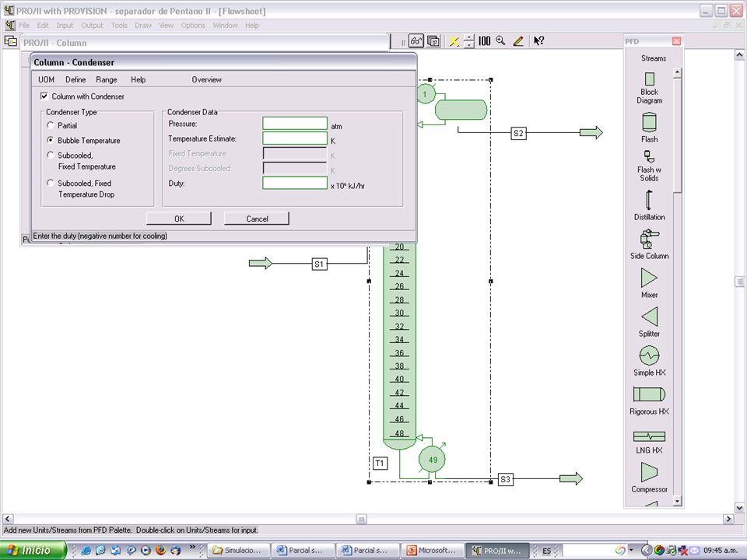Click the S3 product arrow on flowsheet

tap(571, 478)
